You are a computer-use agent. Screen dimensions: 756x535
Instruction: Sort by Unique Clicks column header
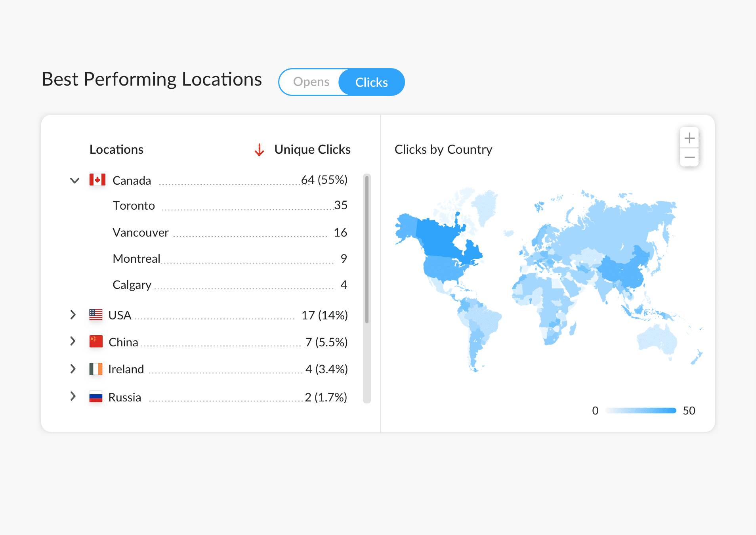[312, 149]
